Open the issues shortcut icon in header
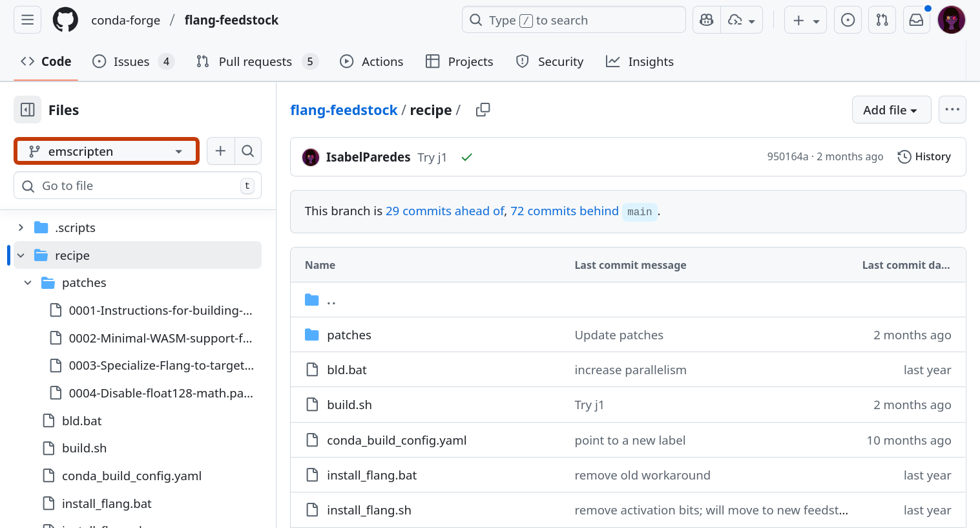The height and width of the screenshot is (528, 980). (x=848, y=20)
